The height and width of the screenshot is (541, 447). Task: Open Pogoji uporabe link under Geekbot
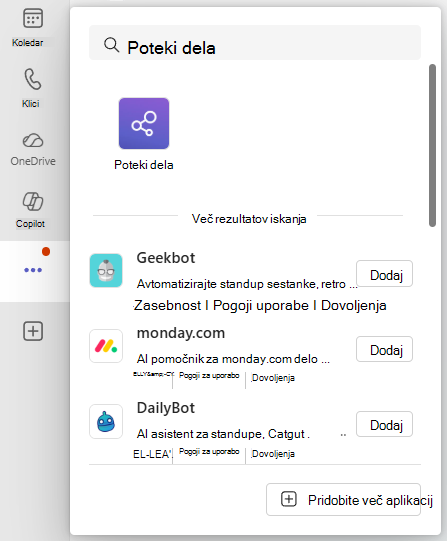pos(261,306)
